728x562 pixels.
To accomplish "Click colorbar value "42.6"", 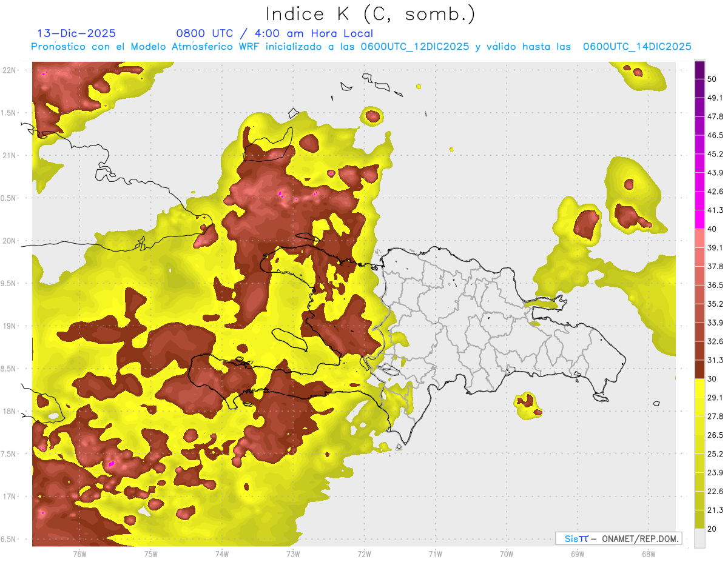I will (x=715, y=192).
